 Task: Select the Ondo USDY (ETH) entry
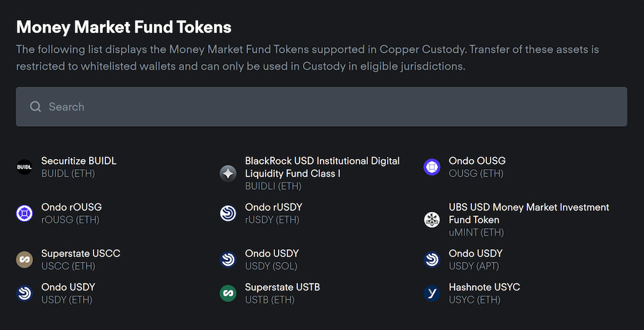68,293
